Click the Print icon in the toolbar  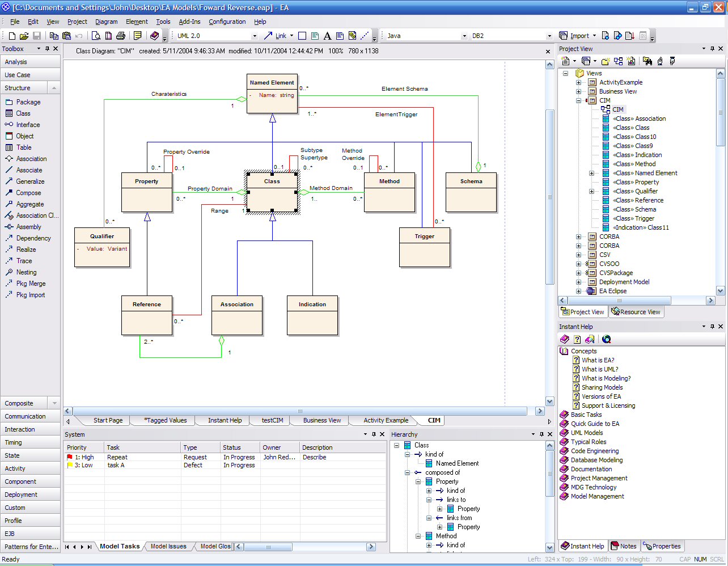tap(121, 36)
